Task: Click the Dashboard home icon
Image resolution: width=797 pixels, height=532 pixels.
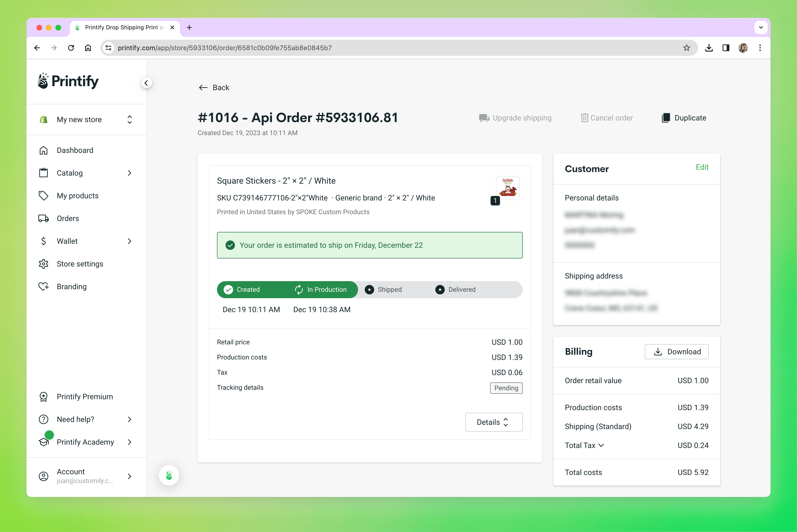Action: [44, 150]
